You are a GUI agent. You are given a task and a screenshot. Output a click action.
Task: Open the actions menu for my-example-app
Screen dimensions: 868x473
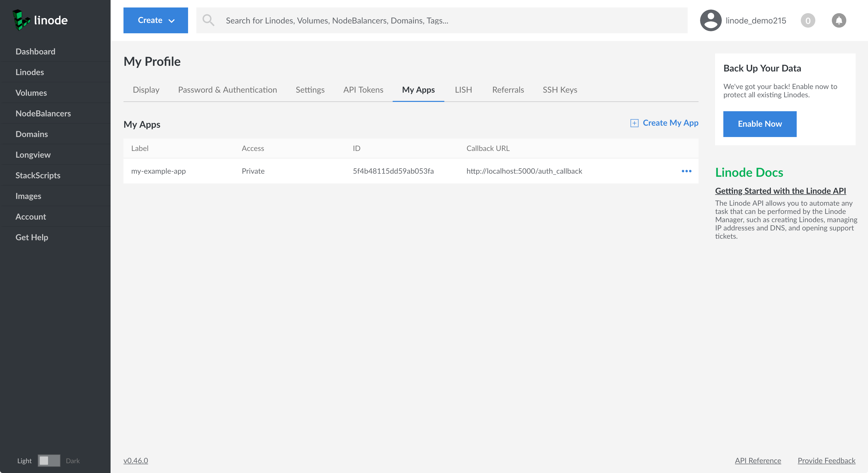tap(686, 171)
